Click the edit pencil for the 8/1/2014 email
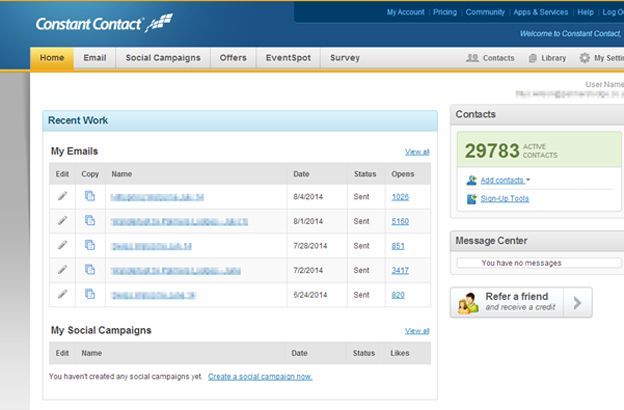Image resolution: width=624 pixels, height=410 pixels. pos(62,221)
